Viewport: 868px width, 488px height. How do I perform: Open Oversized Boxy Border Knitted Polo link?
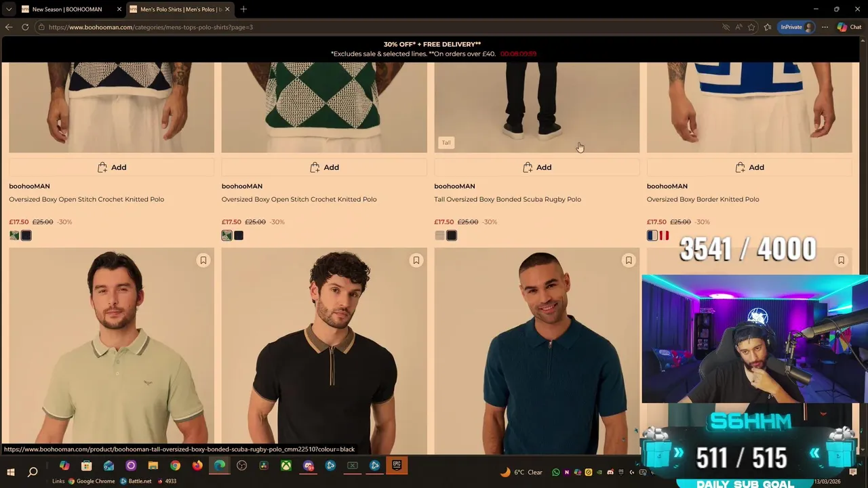coord(703,199)
